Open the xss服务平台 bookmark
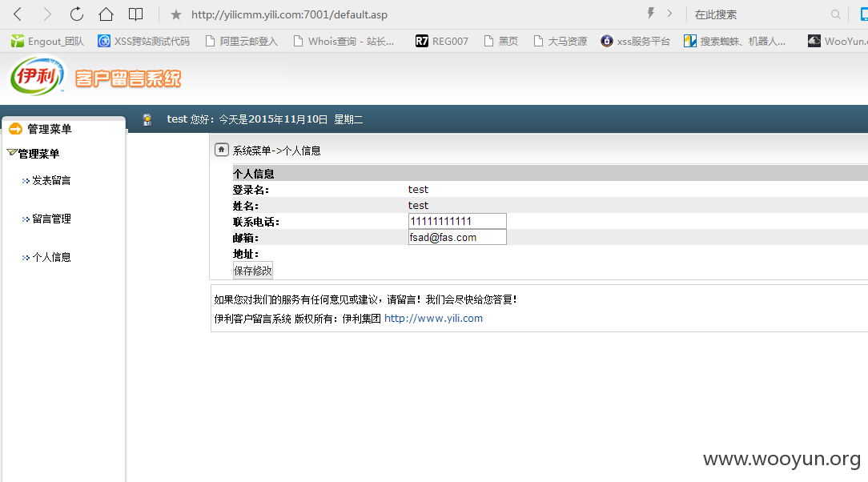The image size is (868, 482). coord(636,41)
